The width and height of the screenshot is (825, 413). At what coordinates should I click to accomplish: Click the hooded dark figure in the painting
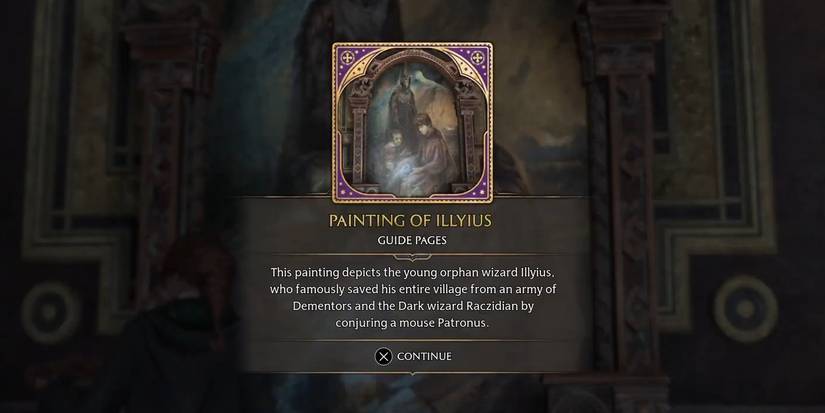[x=403, y=100]
